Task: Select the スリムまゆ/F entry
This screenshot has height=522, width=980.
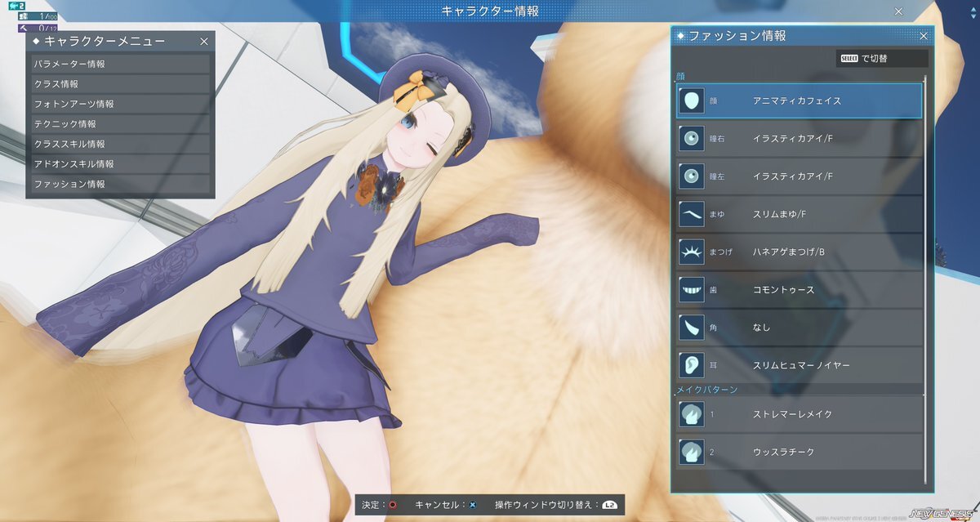Action: (x=799, y=214)
